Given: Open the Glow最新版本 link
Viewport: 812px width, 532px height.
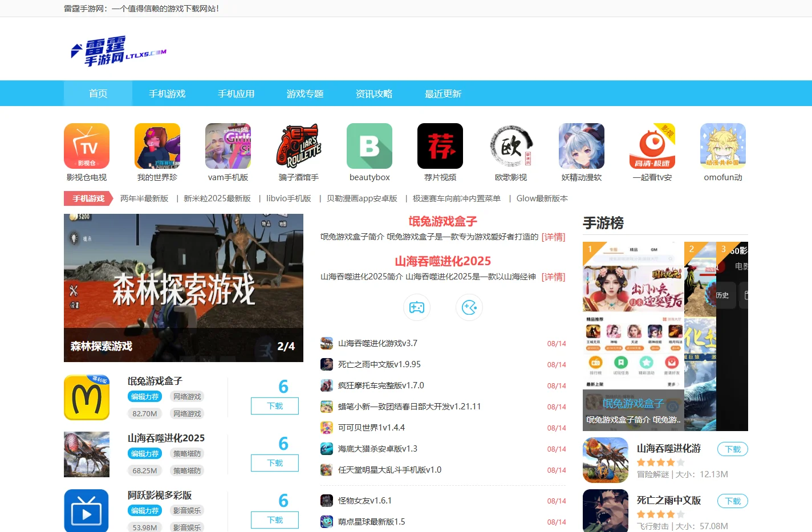Looking at the screenshot, I should [x=542, y=198].
